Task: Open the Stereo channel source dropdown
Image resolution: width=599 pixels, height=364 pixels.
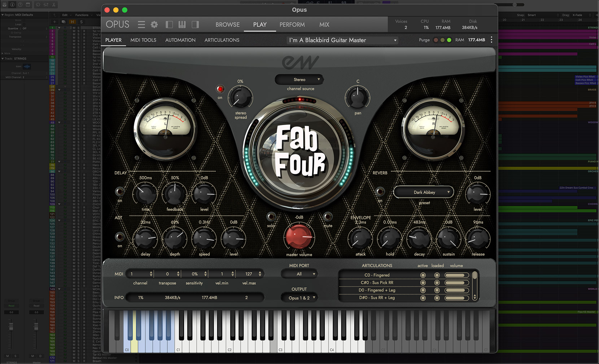Action: [x=299, y=79]
